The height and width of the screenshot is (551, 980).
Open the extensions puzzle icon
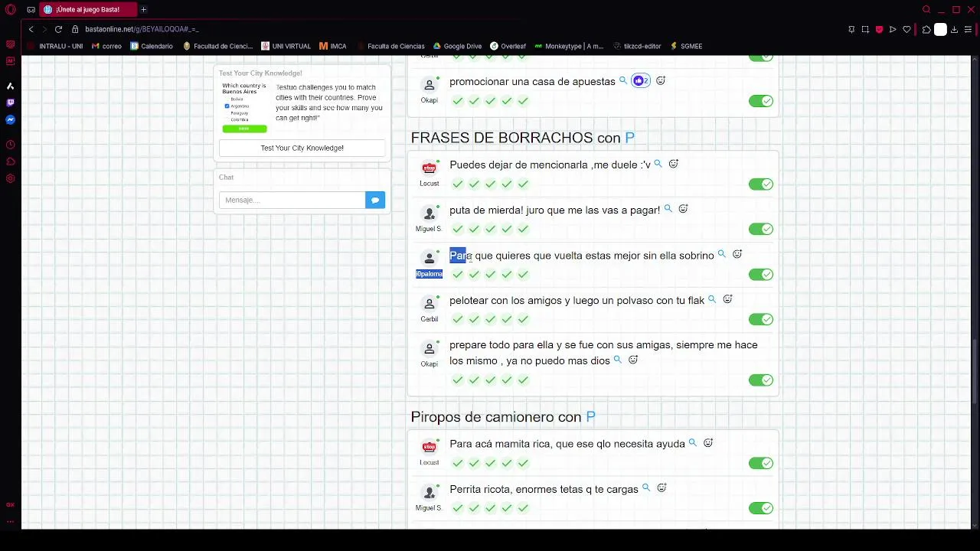tap(926, 29)
